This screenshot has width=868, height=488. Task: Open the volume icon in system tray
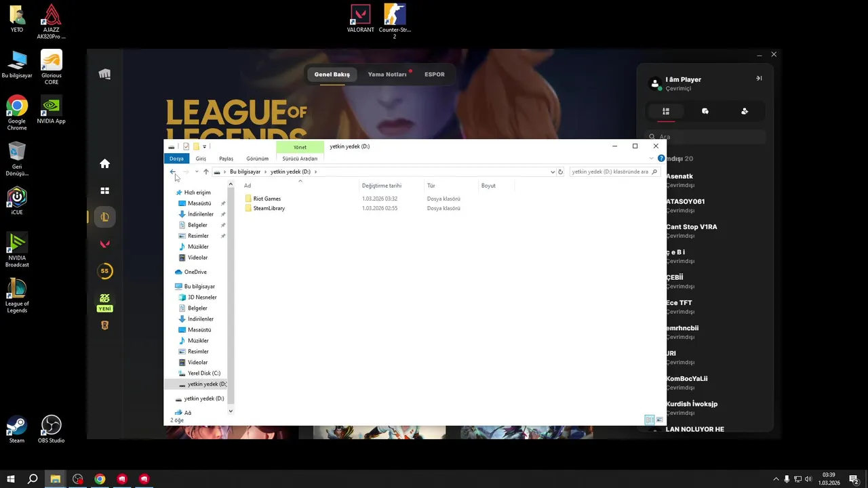pos(809,479)
